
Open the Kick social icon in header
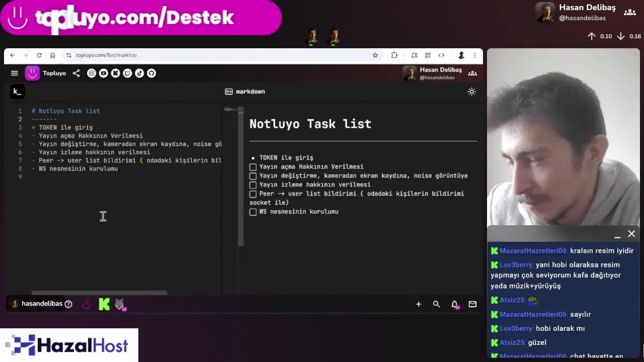115,73
